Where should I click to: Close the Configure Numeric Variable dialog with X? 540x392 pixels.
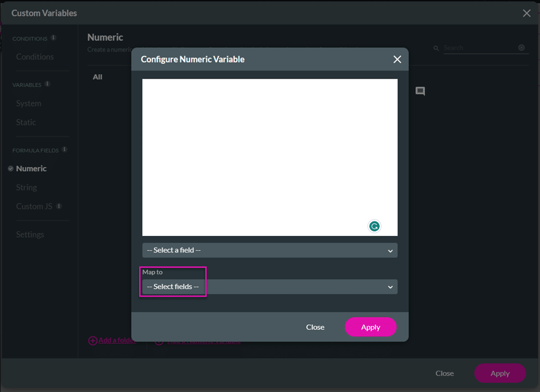point(396,60)
